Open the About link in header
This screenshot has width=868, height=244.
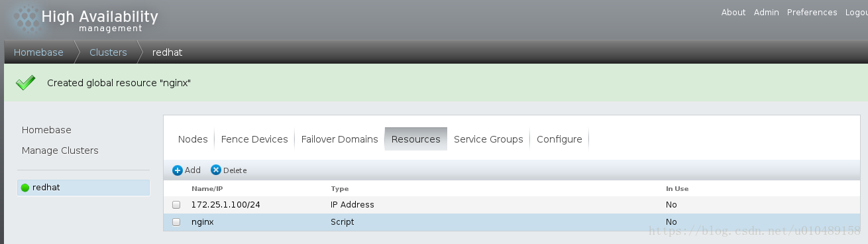733,13
